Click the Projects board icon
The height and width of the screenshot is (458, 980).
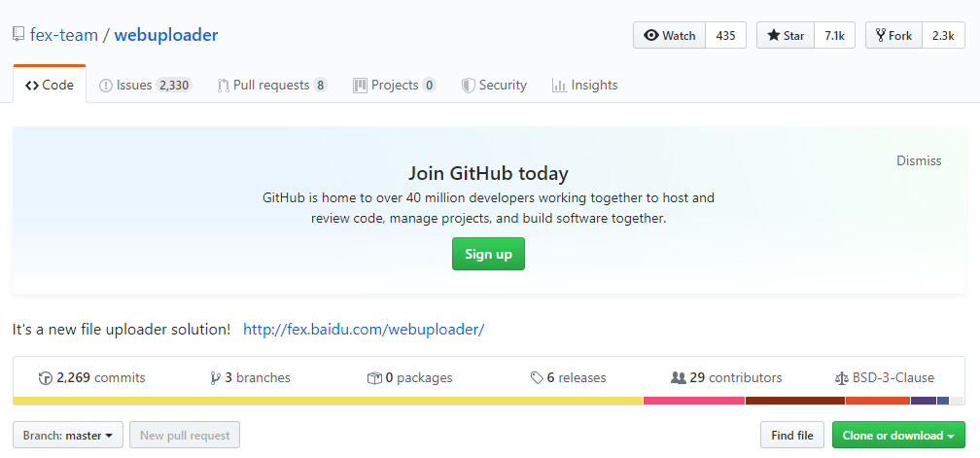click(x=360, y=86)
